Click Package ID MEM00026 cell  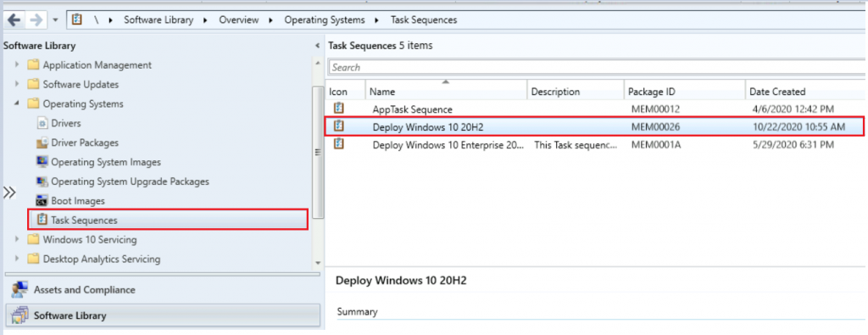coord(655,127)
